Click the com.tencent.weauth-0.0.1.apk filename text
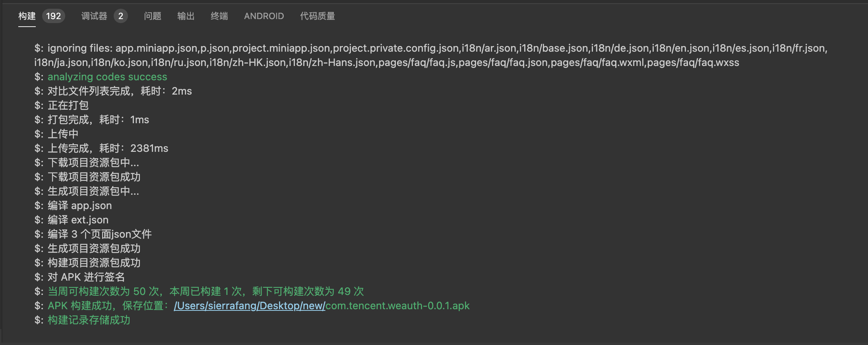 [397, 306]
